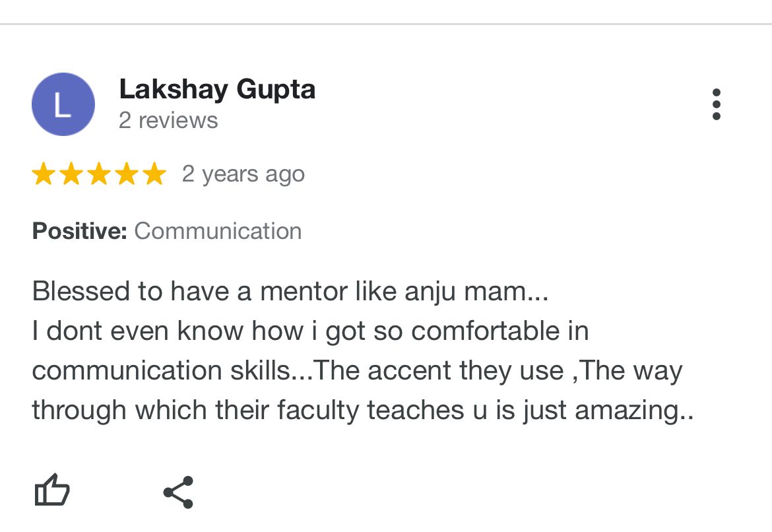Click the 'Positive:' label
The height and width of the screenshot is (532, 772).
(x=79, y=231)
